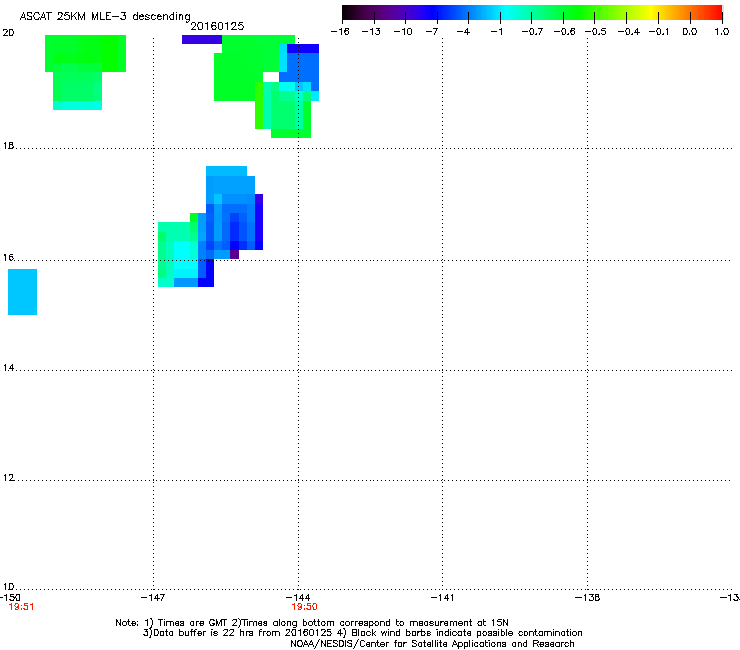Click colorbar label -4
The image size is (740, 650).
(x=463, y=32)
